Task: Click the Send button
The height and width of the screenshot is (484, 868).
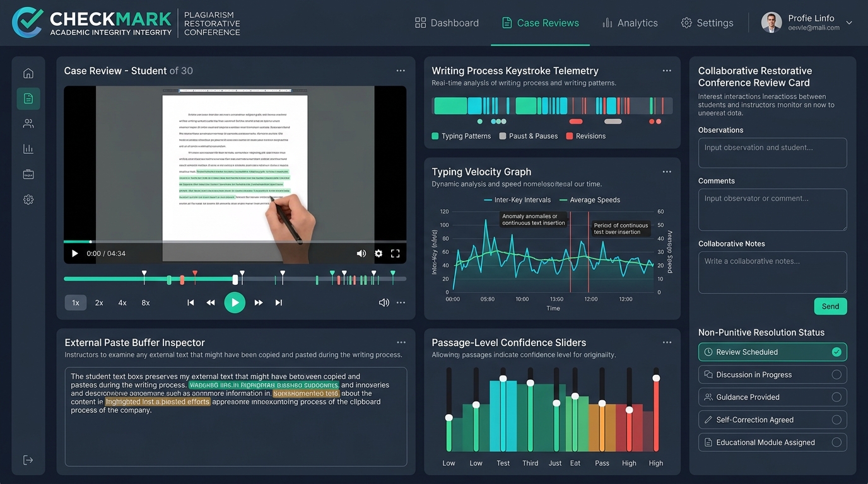Action: coord(830,306)
